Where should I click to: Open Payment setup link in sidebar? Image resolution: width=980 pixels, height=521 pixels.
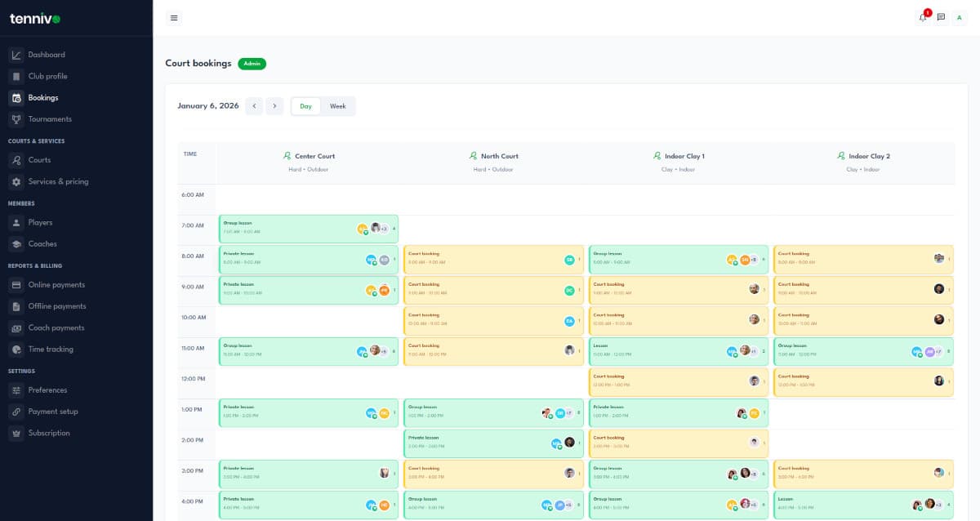(52, 411)
